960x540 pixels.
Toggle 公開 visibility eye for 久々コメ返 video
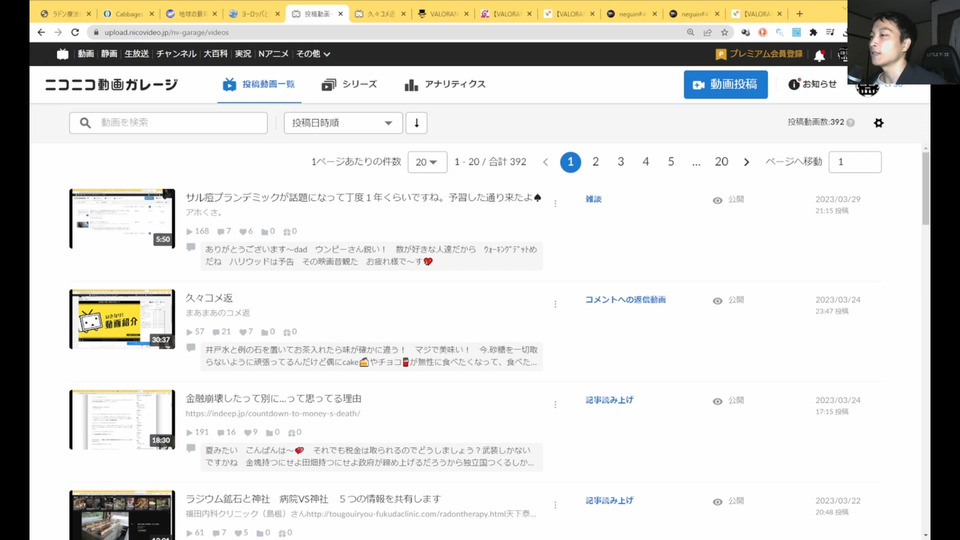718,301
